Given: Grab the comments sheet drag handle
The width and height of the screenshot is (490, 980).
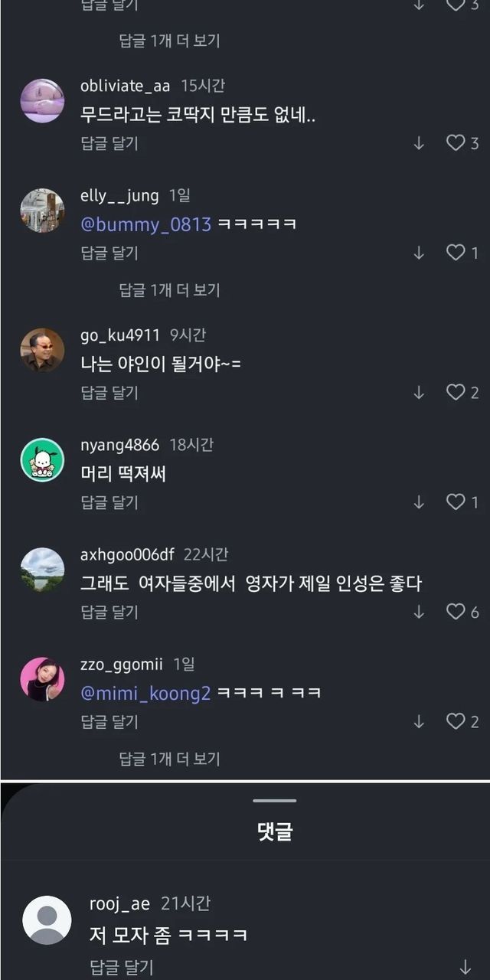Looking at the screenshot, I should coord(275,800).
